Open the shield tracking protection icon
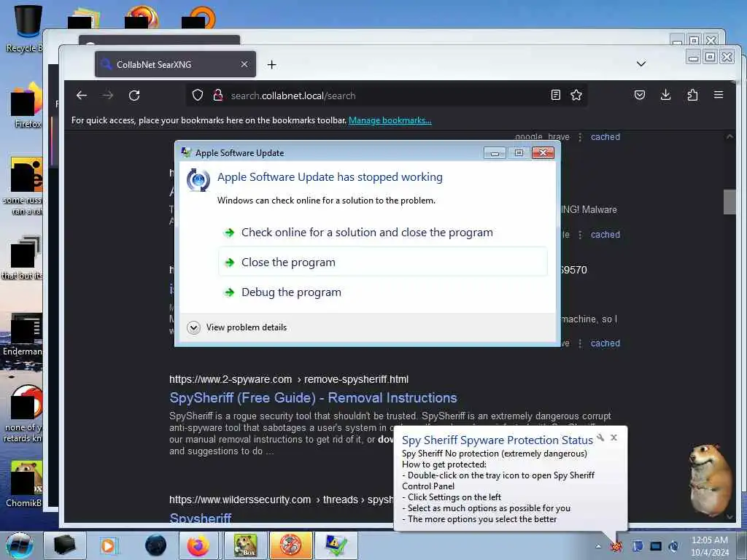Image resolution: width=747 pixels, height=560 pixels. point(197,96)
